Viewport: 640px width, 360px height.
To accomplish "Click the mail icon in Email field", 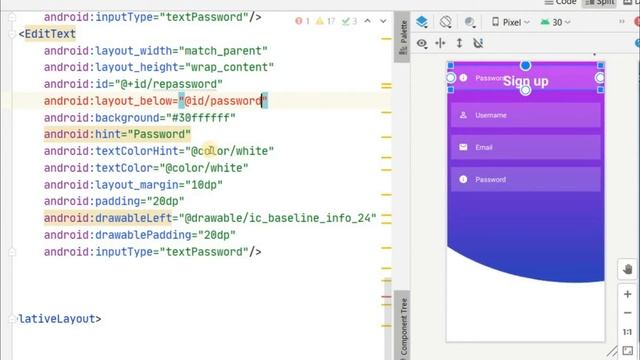I will click(463, 147).
